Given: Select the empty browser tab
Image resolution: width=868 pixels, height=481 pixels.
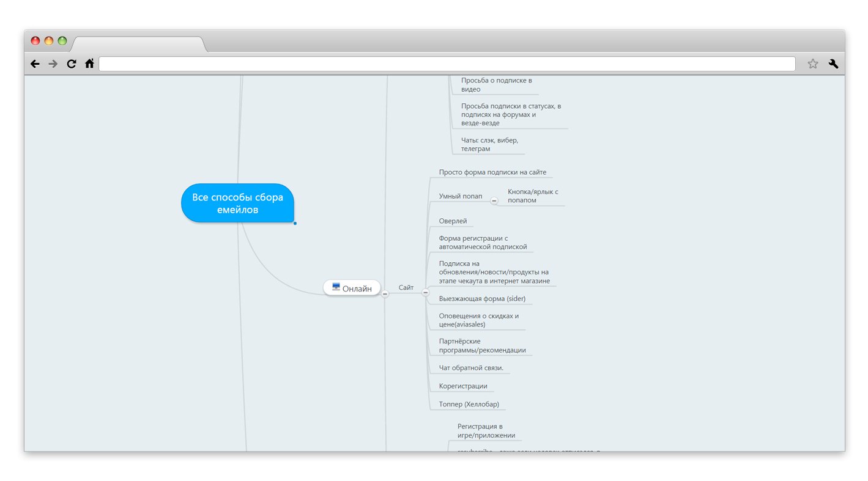Looking at the screenshot, I should (x=138, y=44).
